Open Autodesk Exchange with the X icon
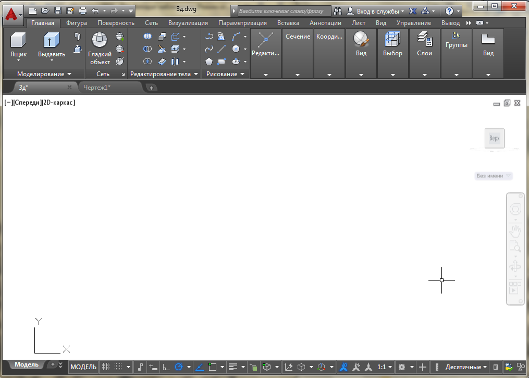The height and width of the screenshot is (378, 529). point(413,11)
